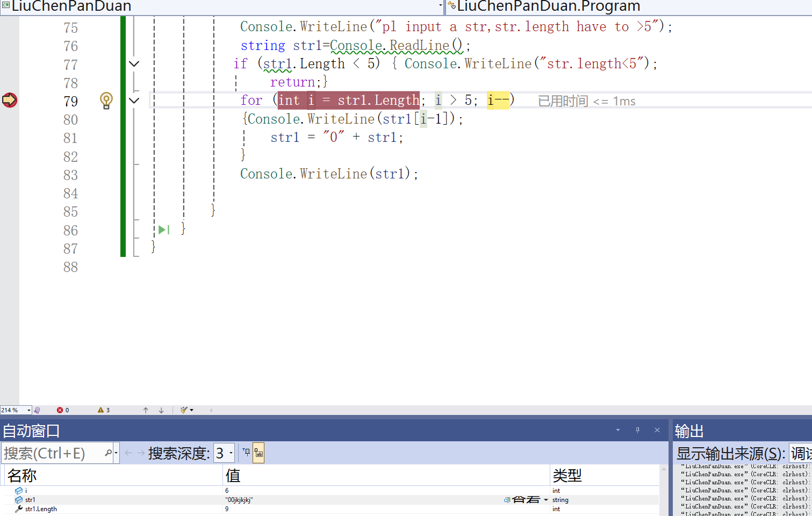This screenshot has height=516, width=812.
Task: Open the LiuChenPanDuan.Program type dropdown
Action: 629,6
